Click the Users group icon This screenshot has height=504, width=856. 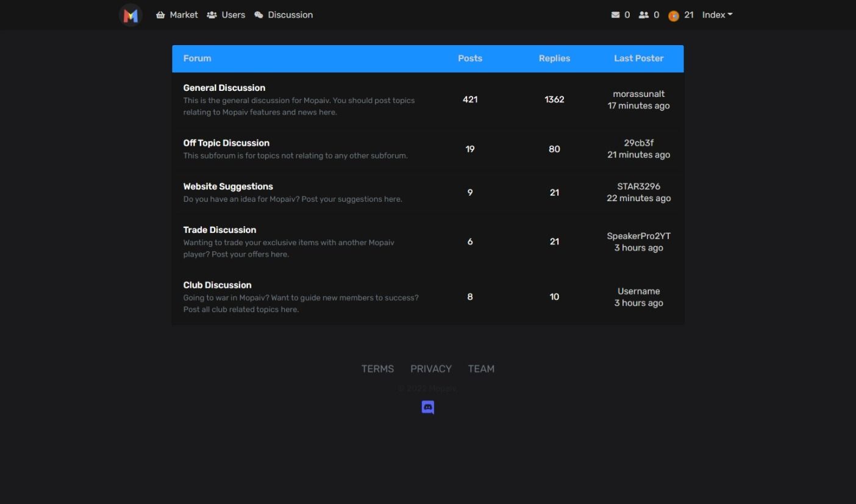click(x=212, y=15)
